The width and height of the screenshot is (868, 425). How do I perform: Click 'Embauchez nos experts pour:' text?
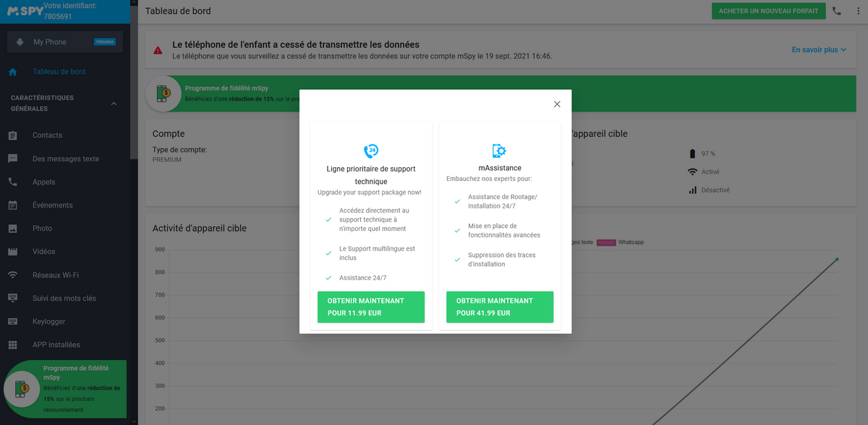(488, 178)
